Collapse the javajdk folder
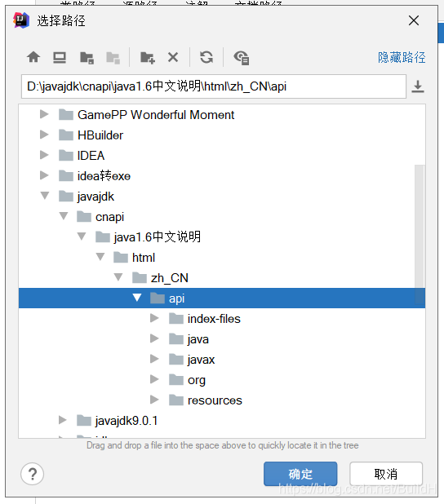444x504 pixels. (x=45, y=196)
